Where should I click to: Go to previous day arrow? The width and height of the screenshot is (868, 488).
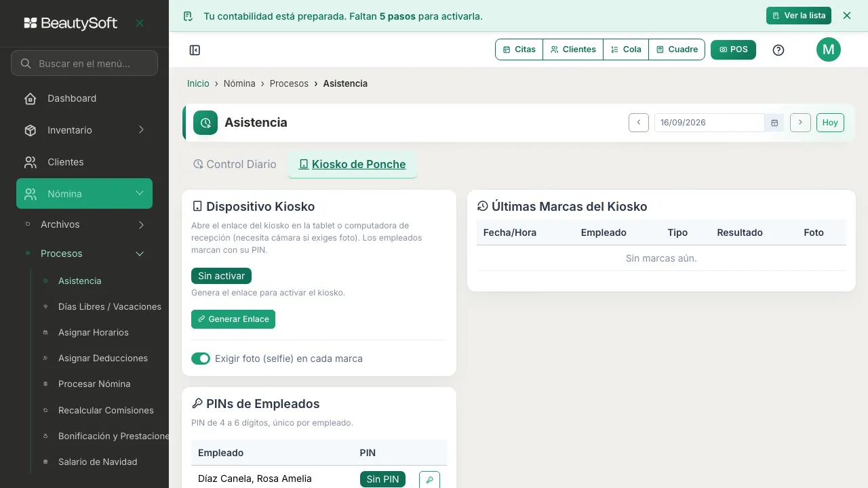(x=639, y=123)
